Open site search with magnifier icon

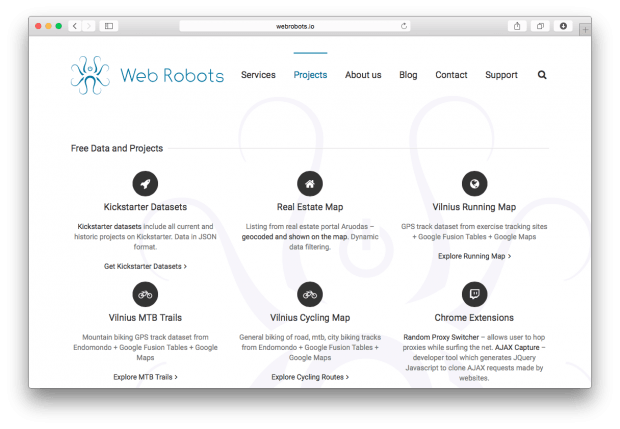(x=542, y=75)
